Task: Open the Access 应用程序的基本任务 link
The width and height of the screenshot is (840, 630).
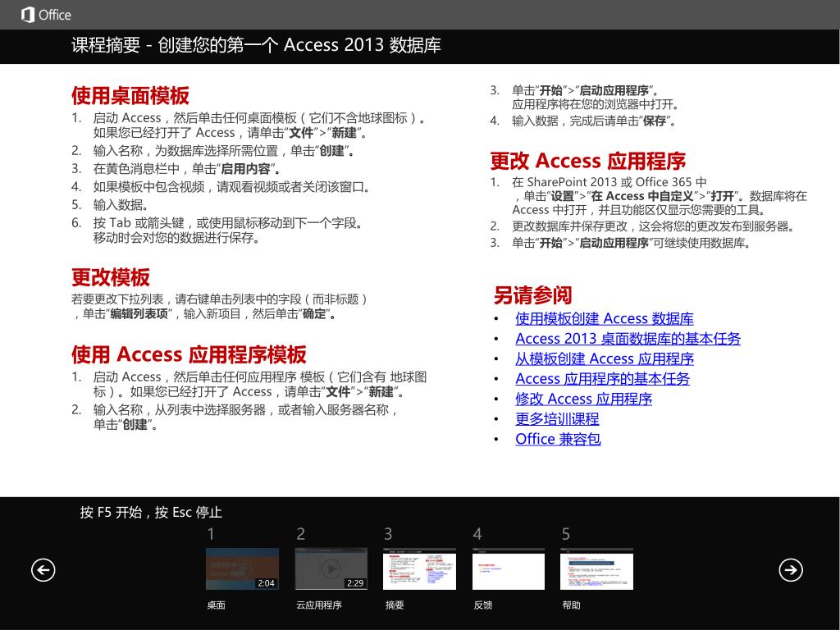Action: point(602,379)
